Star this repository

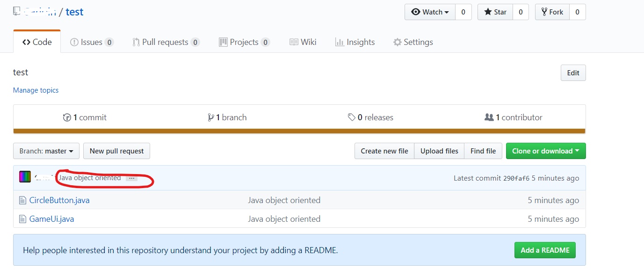point(495,12)
